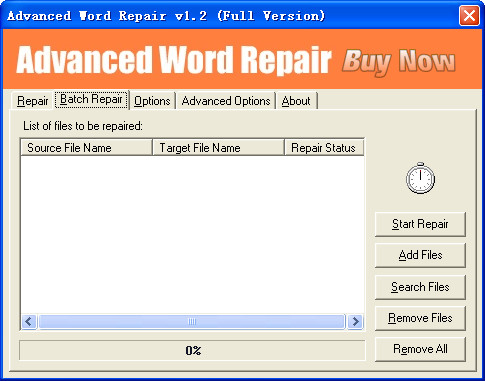Click the Start Repair button

[420, 224]
